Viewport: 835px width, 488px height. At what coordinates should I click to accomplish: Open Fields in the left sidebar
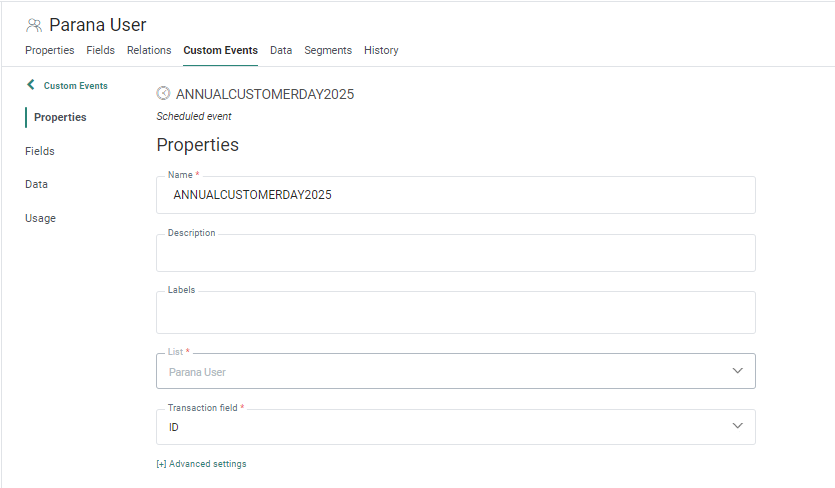tap(40, 151)
